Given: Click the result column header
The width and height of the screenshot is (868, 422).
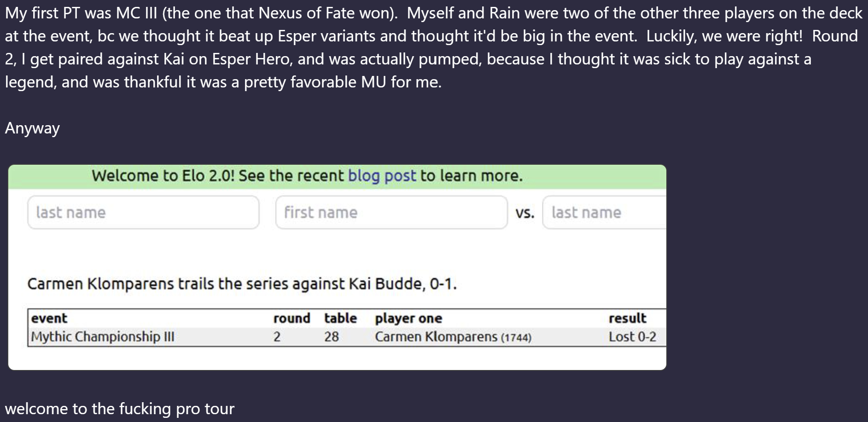Looking at the screenshot, I should coord(627,318).
